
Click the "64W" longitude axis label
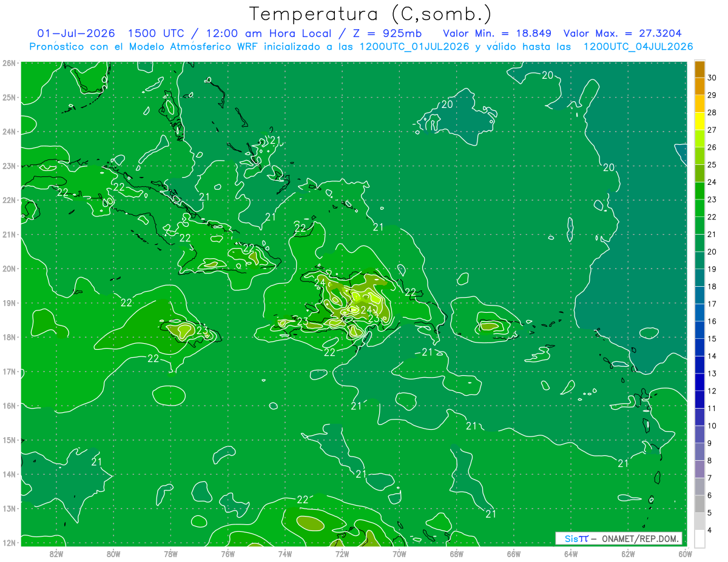click(571, 554)
